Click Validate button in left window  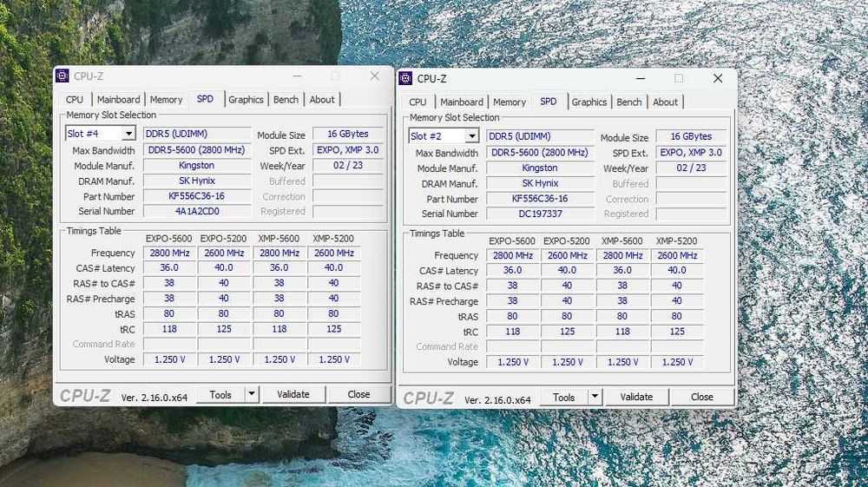[x=293, y=395]
